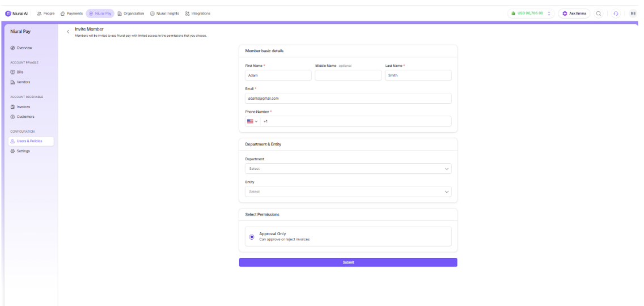644x306 pixels.
Task: Open the US flag country code dropdown
Action: point(253,121)
